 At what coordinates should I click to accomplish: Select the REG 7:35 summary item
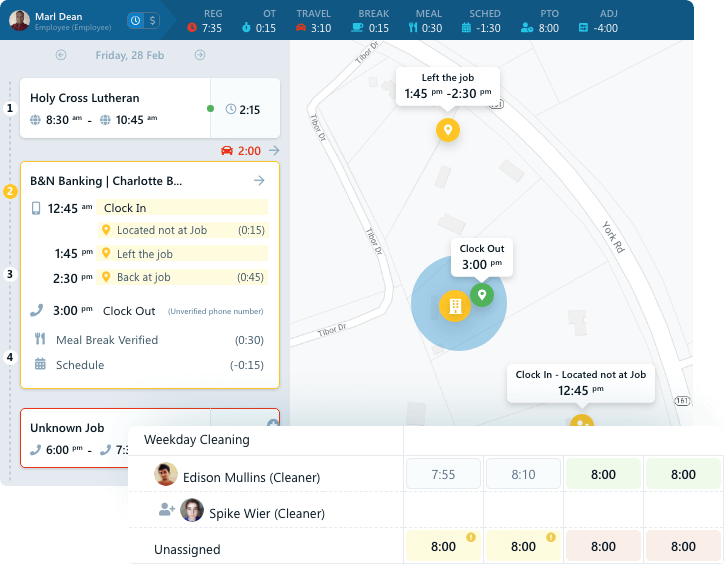click(203, 21)
